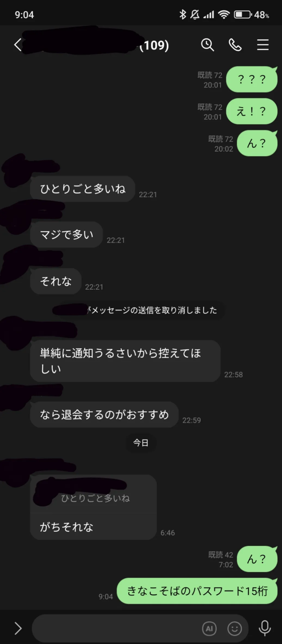Go back using the left chevron
The width and height of the screenshot is (282, 644).
point(18,45)
